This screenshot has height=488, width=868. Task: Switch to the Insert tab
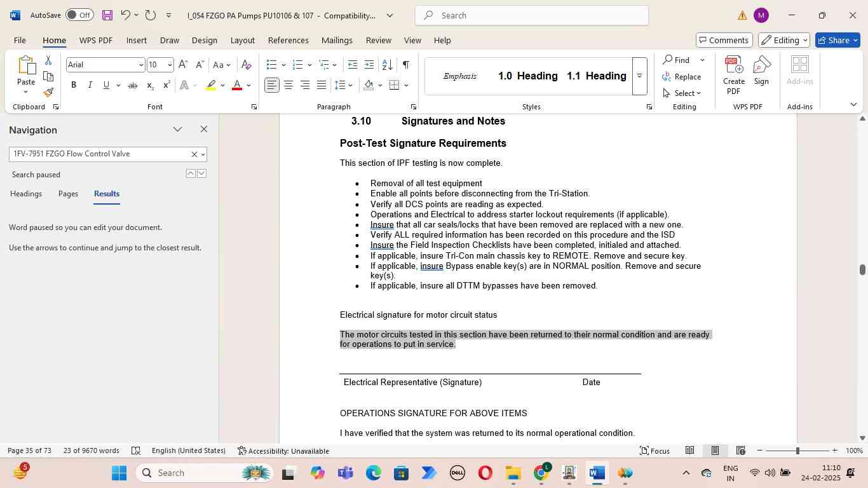tap(137, 40)
